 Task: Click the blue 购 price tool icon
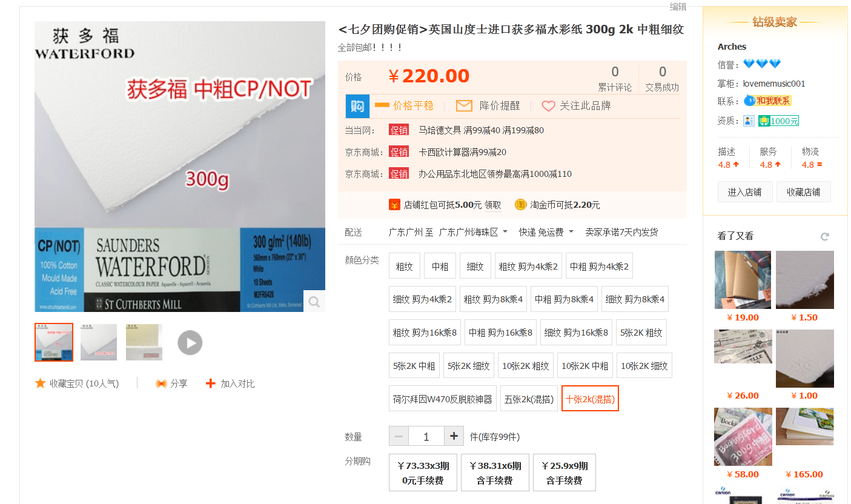357,106
